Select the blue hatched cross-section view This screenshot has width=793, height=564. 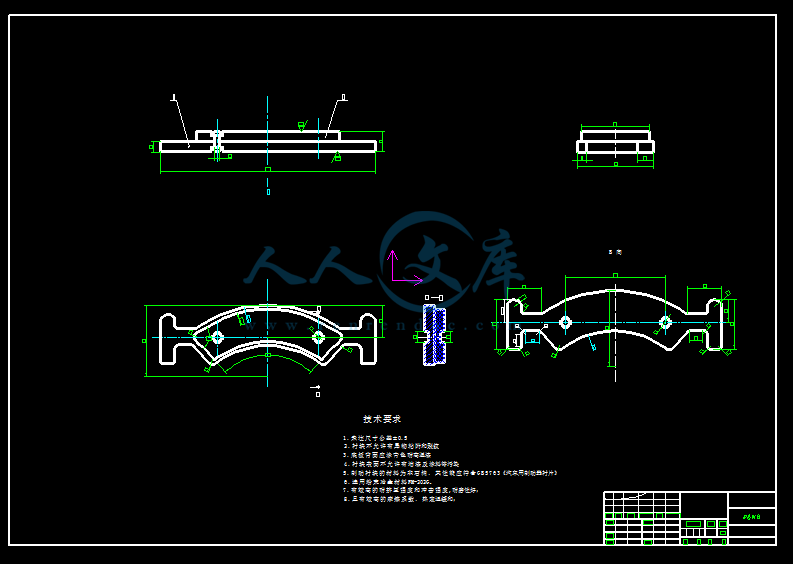(x=433, y=337)
